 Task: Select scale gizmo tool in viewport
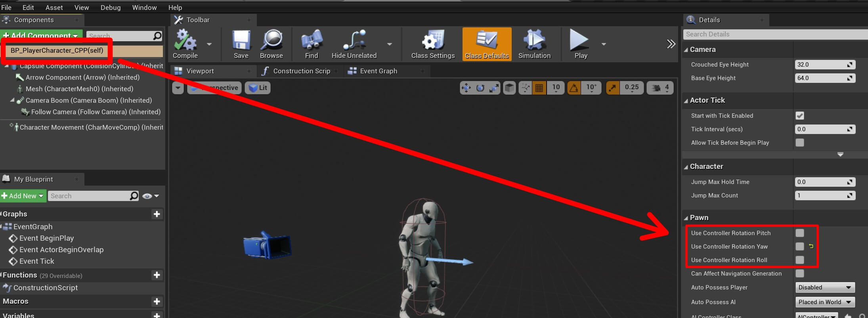[493, 88]
